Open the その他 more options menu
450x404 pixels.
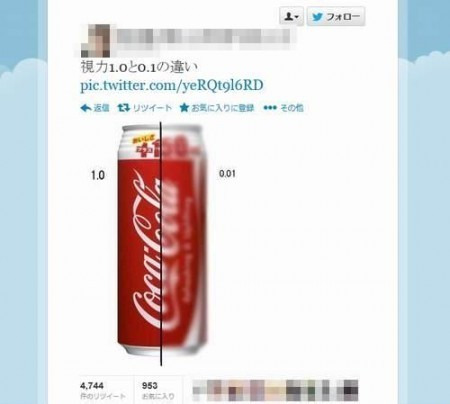pos(292,108)
